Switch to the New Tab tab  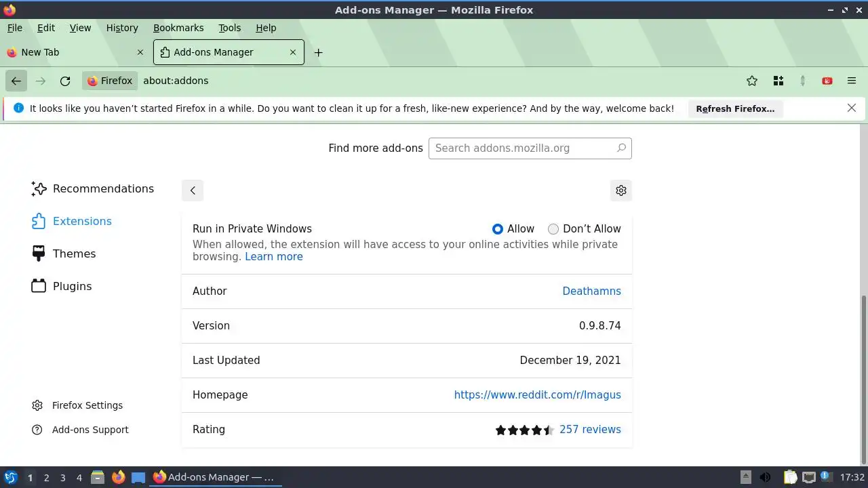tap(75, 52)
